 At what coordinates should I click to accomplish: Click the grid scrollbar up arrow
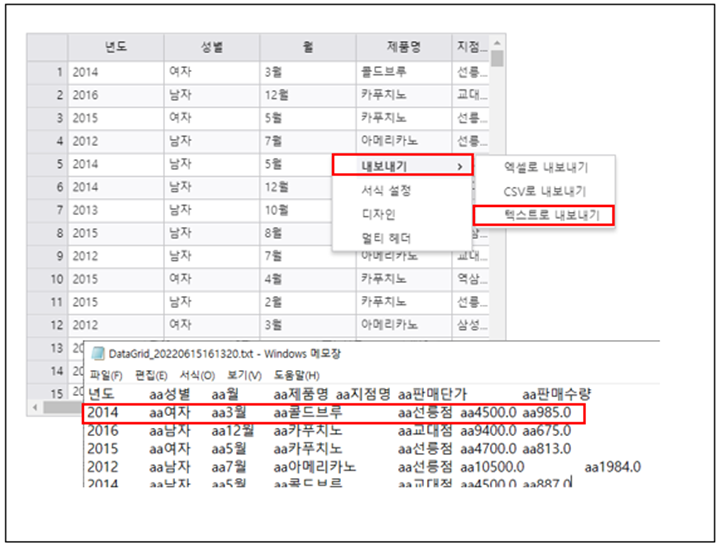click(497, 43)
